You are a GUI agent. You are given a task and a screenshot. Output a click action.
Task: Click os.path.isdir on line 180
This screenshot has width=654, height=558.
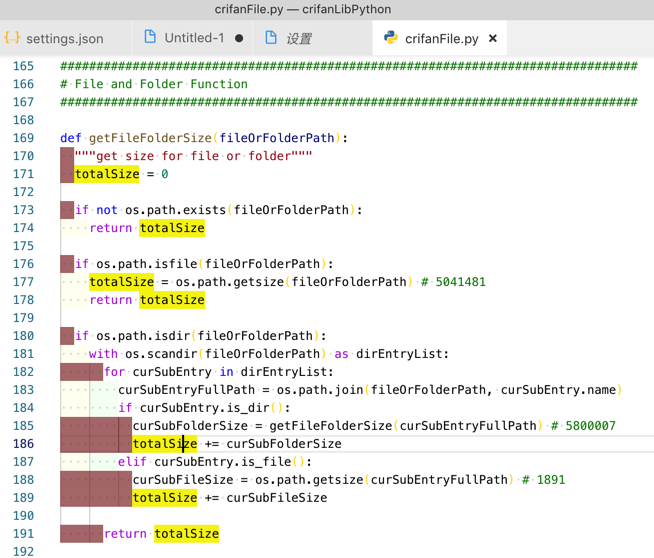pos(143,336)
